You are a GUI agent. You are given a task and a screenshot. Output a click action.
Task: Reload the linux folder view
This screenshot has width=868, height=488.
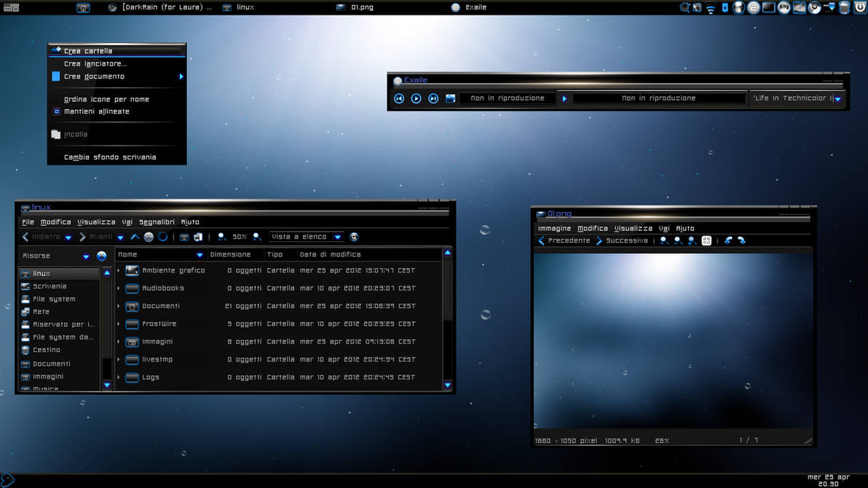tap(163, 237)
